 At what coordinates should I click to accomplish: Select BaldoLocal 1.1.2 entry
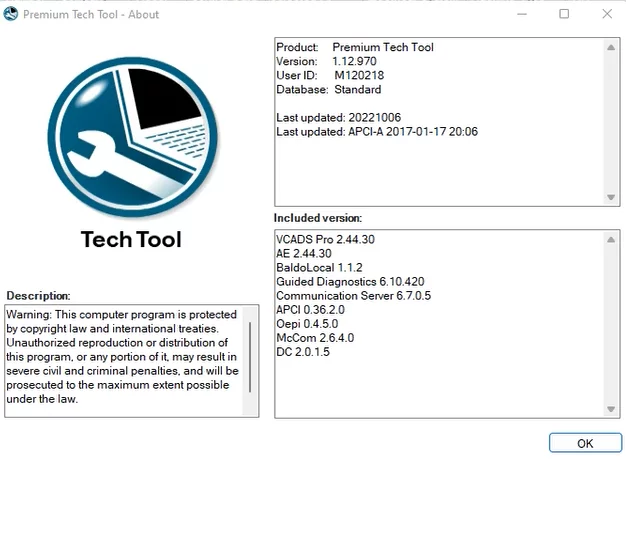pyautogui.click(x=319, y=268)
